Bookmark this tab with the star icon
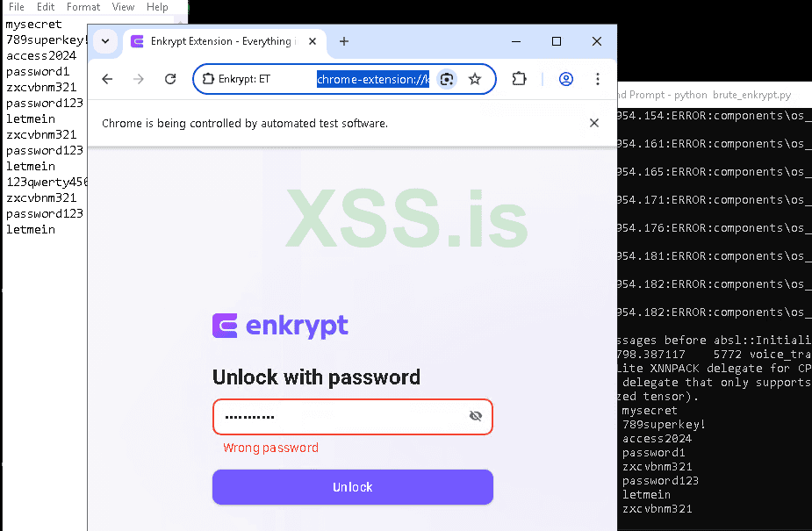The width and height of the screenshot is (812, 531). (475, 79)
